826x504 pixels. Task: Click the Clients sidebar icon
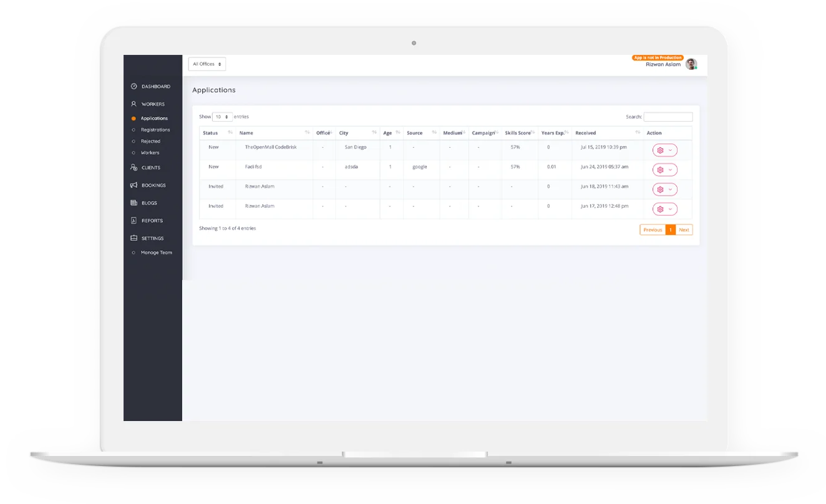coord(134,167)
